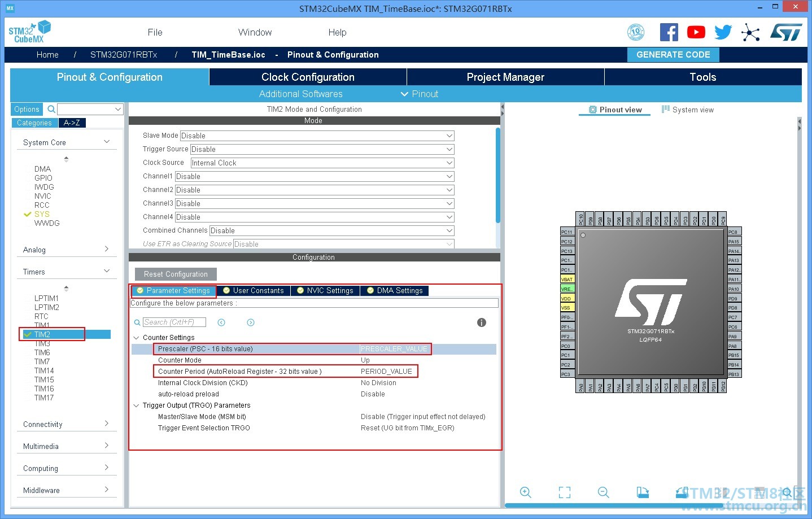Open the Slave Mode dropdown

tap(317, 136)
